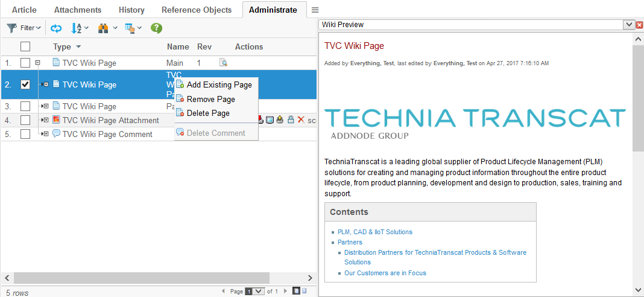Click the refresh arrows toolbar icon
The image size is (644, 297).
[x=56, y=28]
